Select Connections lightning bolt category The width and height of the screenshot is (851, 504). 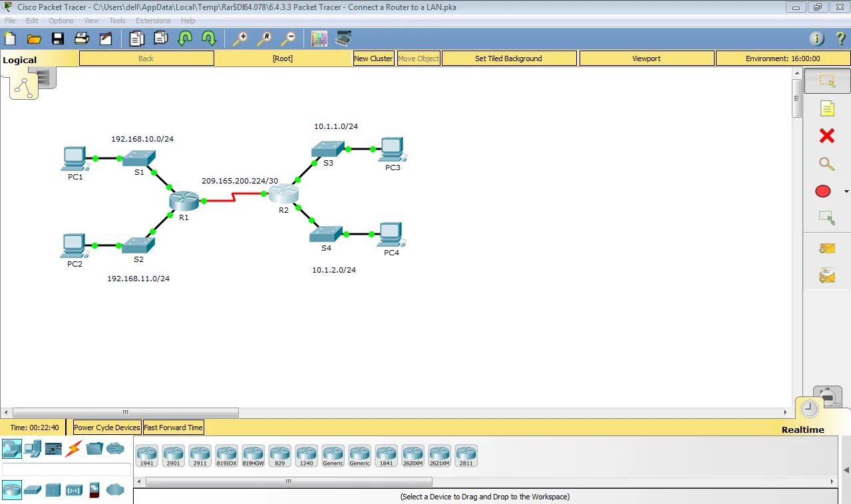coord(74,449)
